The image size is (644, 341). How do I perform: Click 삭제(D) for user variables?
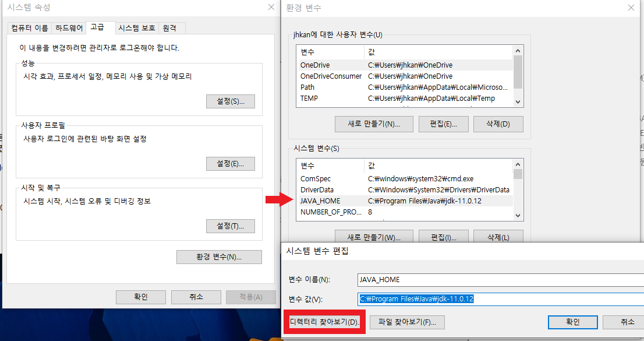coord(498,124)
